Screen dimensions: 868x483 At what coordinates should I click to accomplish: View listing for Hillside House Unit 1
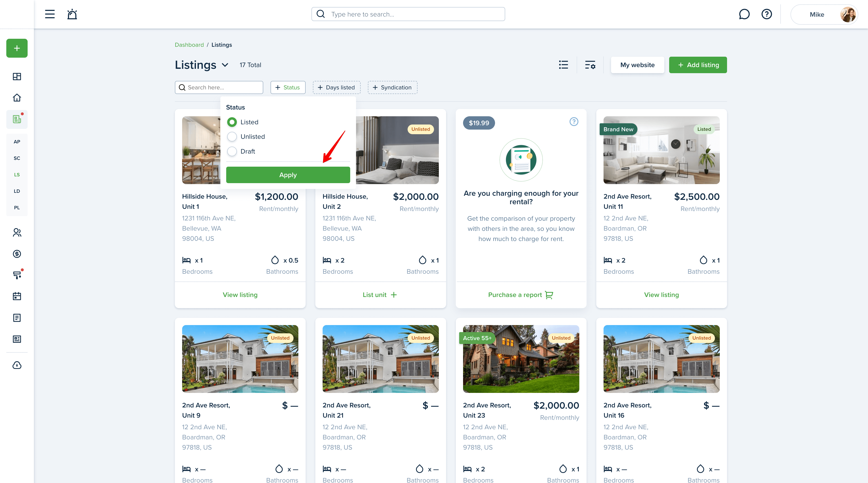tap(240, 295)
